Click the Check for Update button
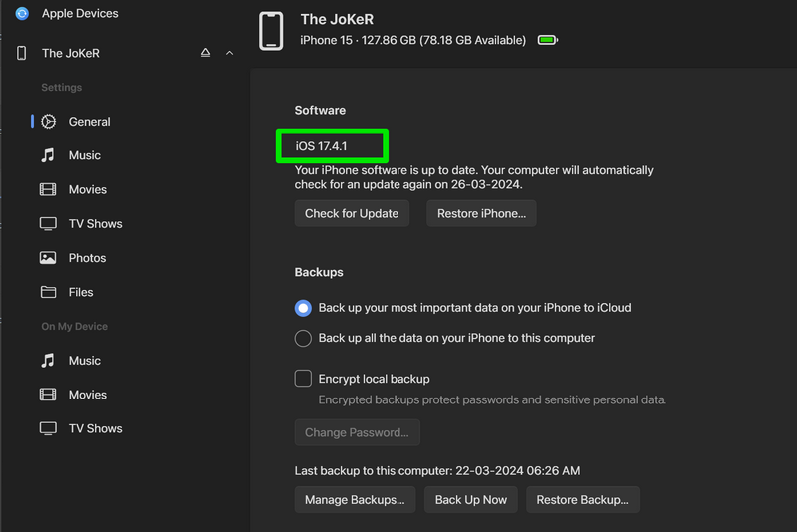Viewport: 797px width, 532px height. (352, 213)
